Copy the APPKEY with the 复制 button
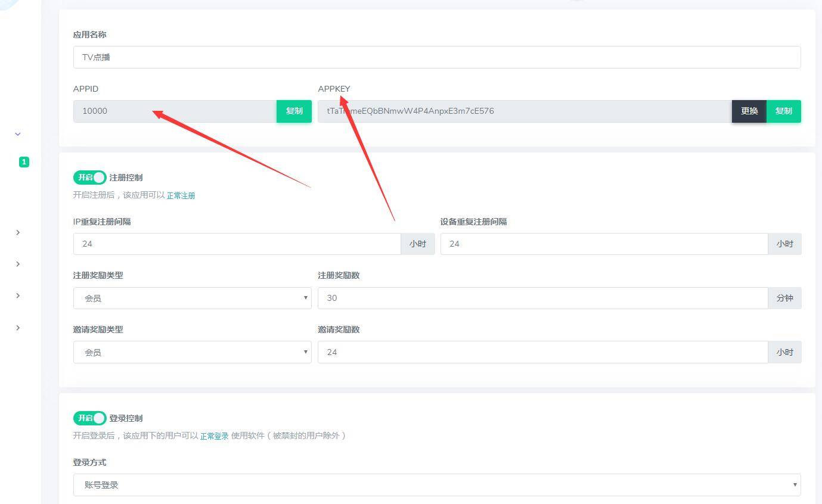 tap(783, 111)
